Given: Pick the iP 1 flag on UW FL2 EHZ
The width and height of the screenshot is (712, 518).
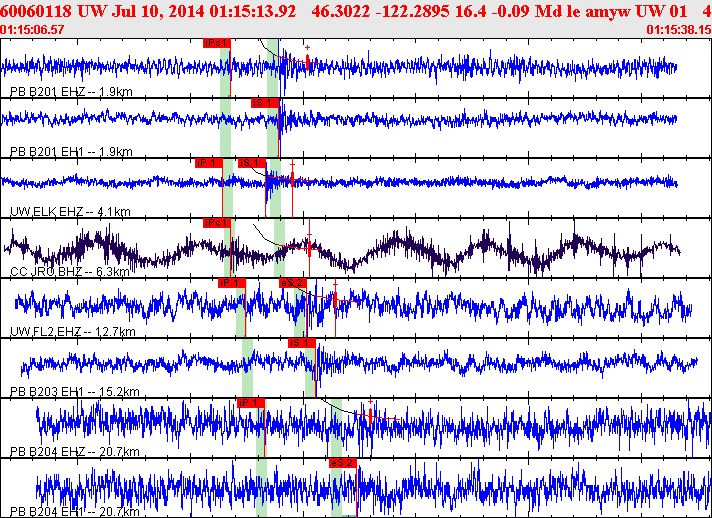Looking at the screenshot, I should pos(232,283).
